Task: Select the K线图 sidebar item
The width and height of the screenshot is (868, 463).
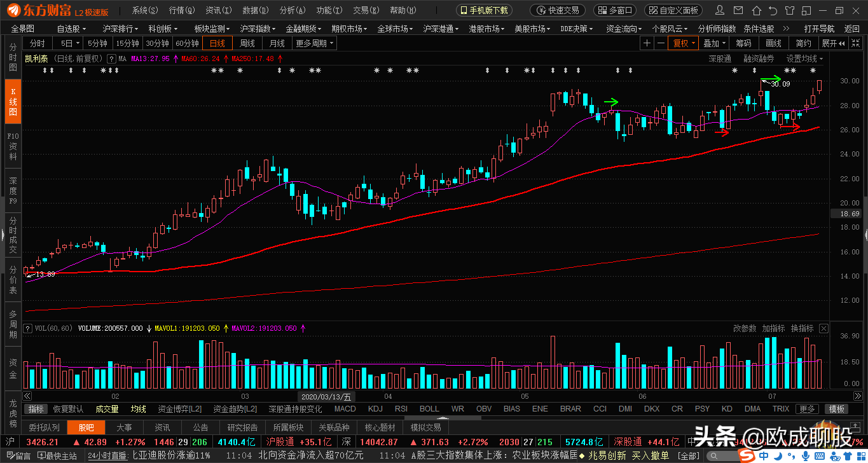Action: click(13, 101)
